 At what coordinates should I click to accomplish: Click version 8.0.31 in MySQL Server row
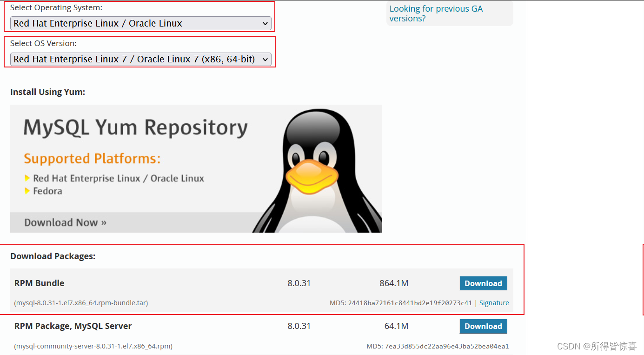tap(299, 326)
